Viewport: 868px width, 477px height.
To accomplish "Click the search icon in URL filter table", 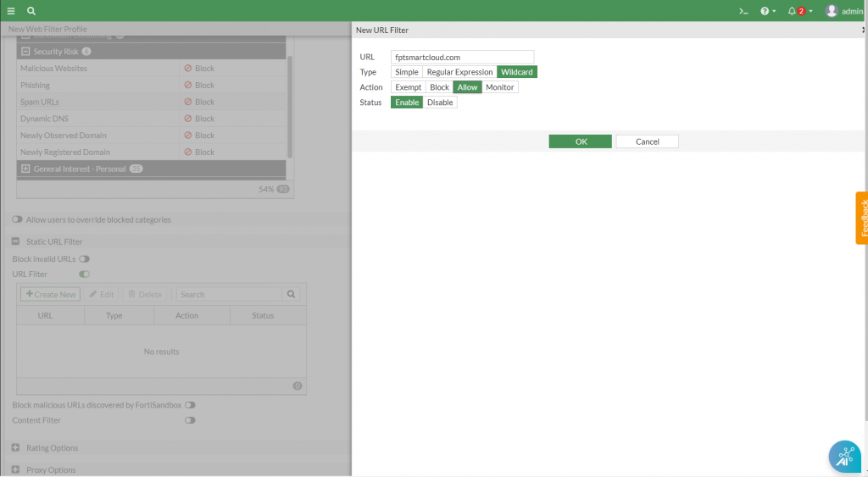I will pos(292,294).
